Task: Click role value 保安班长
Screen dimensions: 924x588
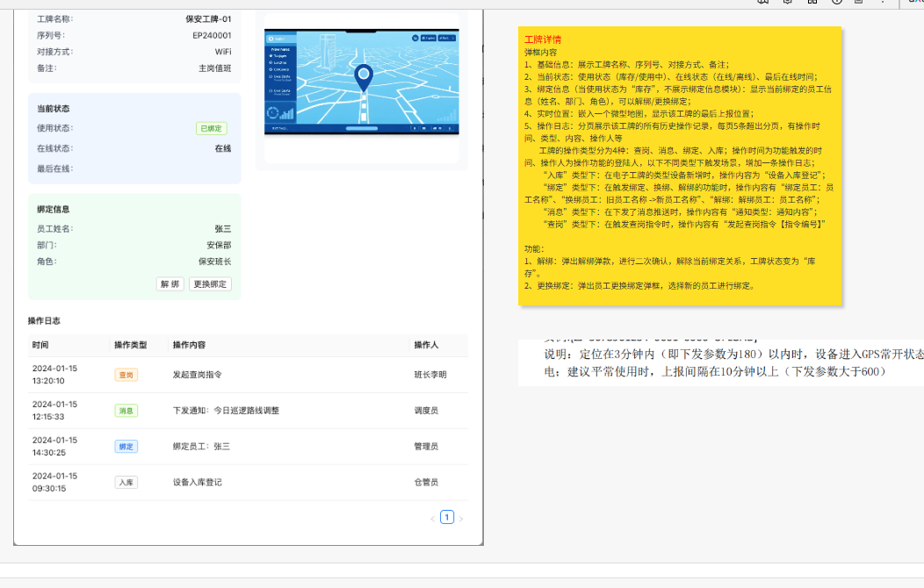Action: pos(215,262)
